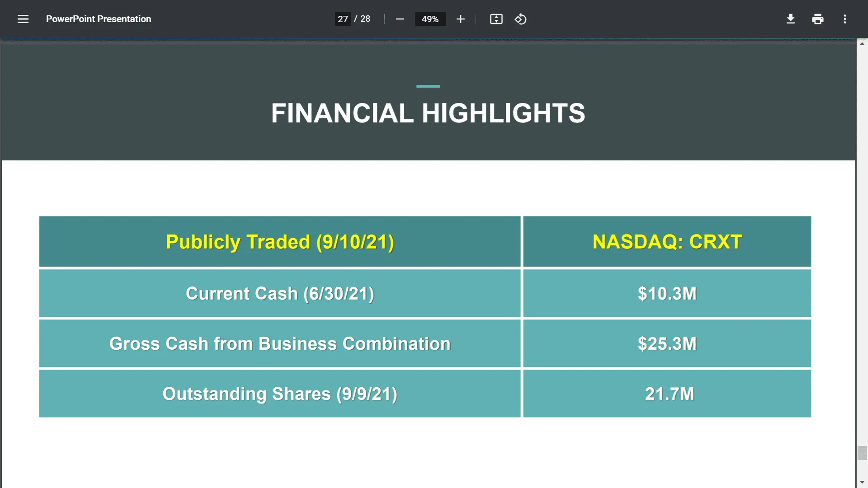This screenshot has height=488, width=868.
Task: Click the Outstanding Shares (9/9/21) cell
Action: pyautogui.click(x=280, y=394)
